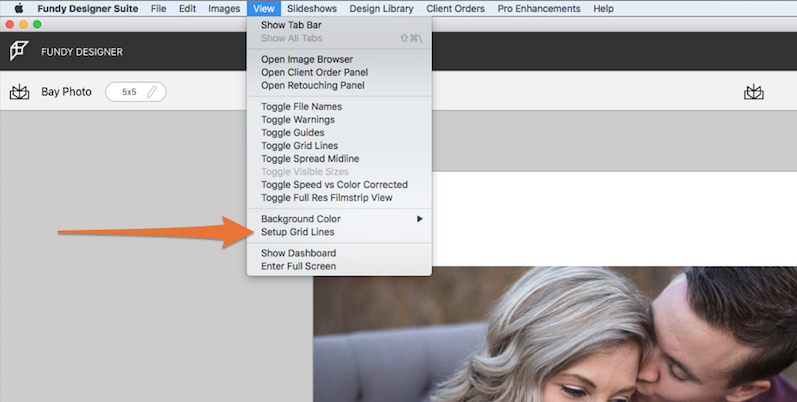Viewport: 797px width, 402px height.
Task: Open the Fundy Designer Suite menu
Action: [x=87, y=9]
